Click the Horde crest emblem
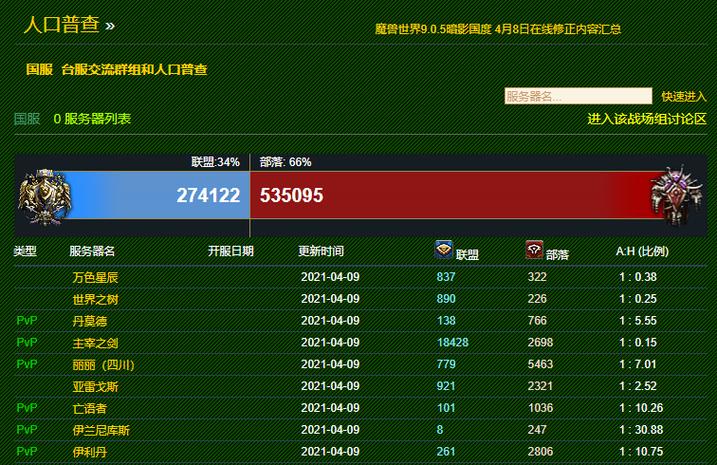 tap(675, 195)
